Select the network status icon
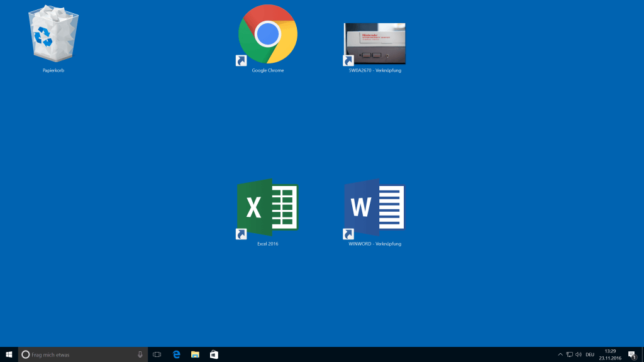644x362 pixels. point(569,354)
